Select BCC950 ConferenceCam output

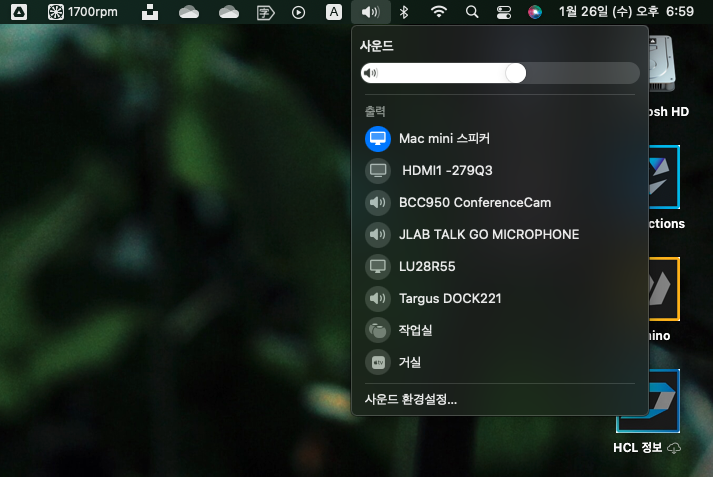[500, 202]
